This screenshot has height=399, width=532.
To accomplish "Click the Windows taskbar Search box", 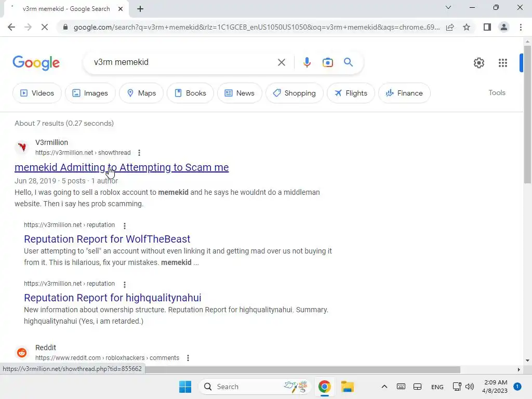I will click(255, 387).
